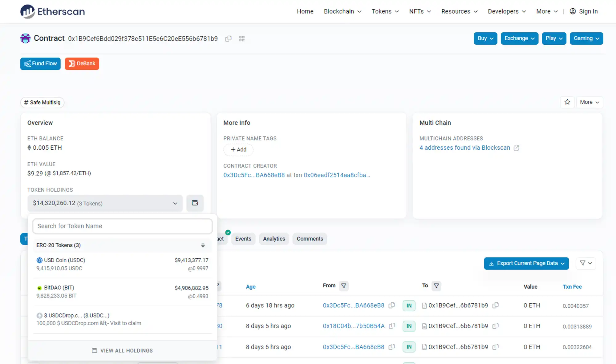Sort transactions by Age column
The width and height of the screenshot is (616, 364).
(251, 287)
